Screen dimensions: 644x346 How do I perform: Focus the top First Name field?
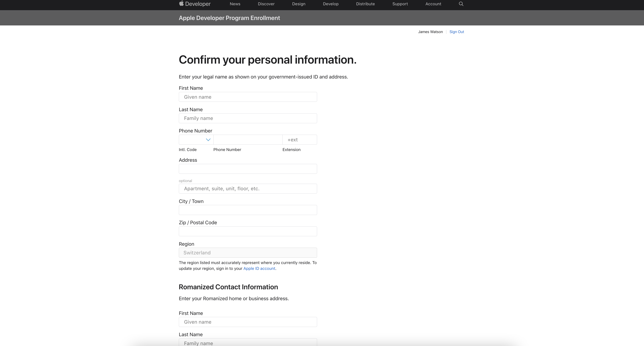pyautogui.click(x=248, y=97)
